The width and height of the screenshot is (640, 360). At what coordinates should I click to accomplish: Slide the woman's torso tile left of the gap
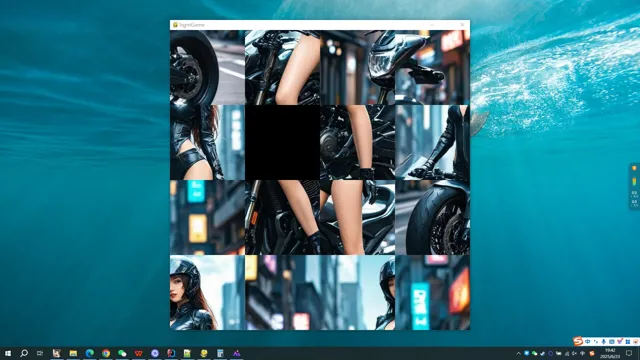(x=207, y=142)
